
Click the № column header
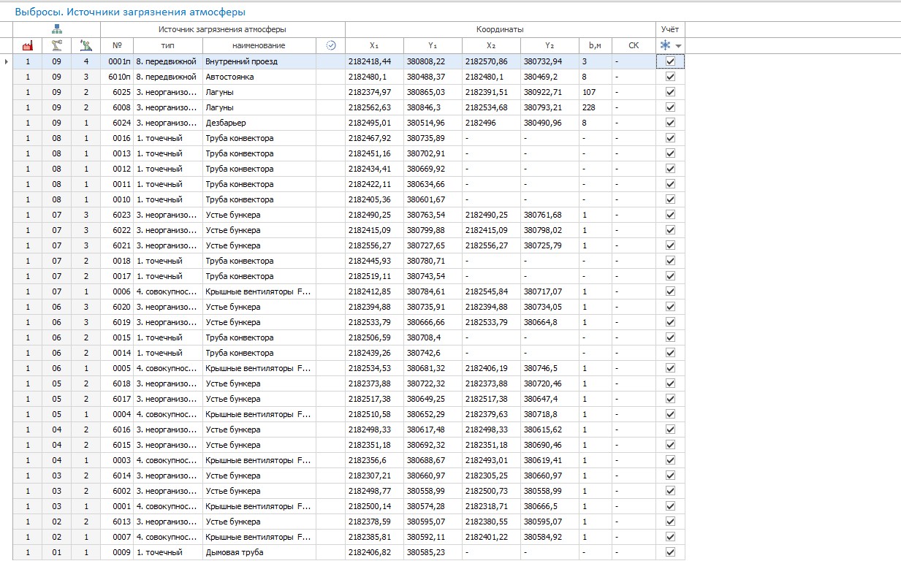(x=117, y=45)
